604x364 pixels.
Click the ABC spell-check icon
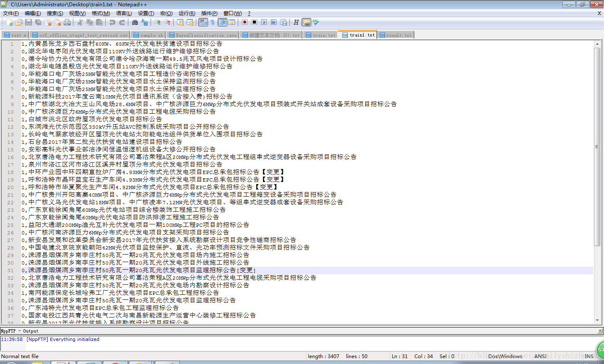pyautogui.click(x=315, y=22)
